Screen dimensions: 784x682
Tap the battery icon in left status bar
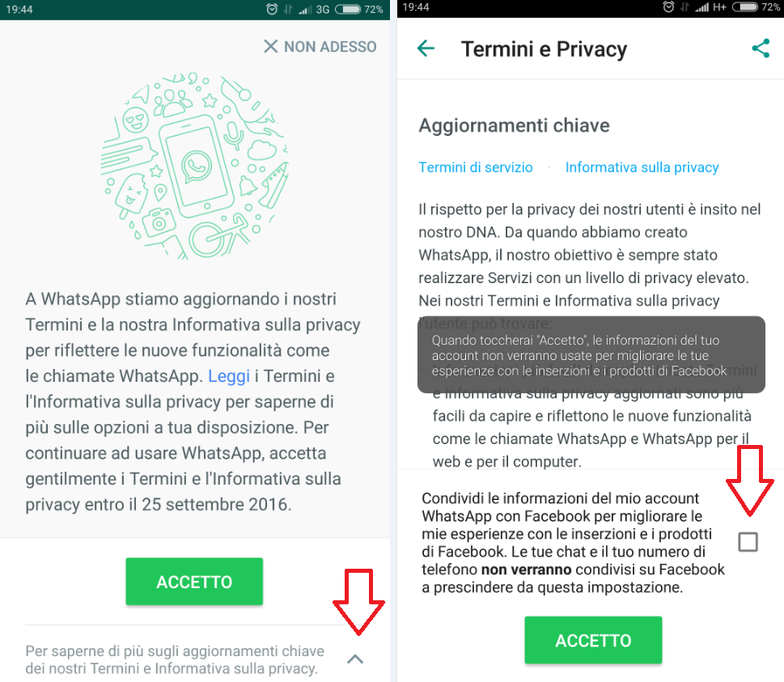[x=347, y=9]
